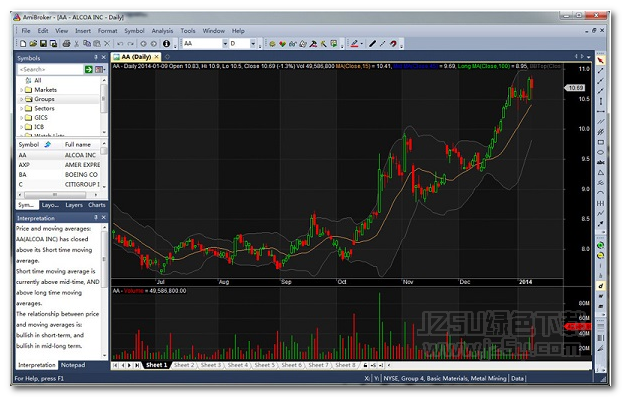622x397 pixels.
Task: Save using the floppy disk toolbar icon
Action: [x=43, y=44]
